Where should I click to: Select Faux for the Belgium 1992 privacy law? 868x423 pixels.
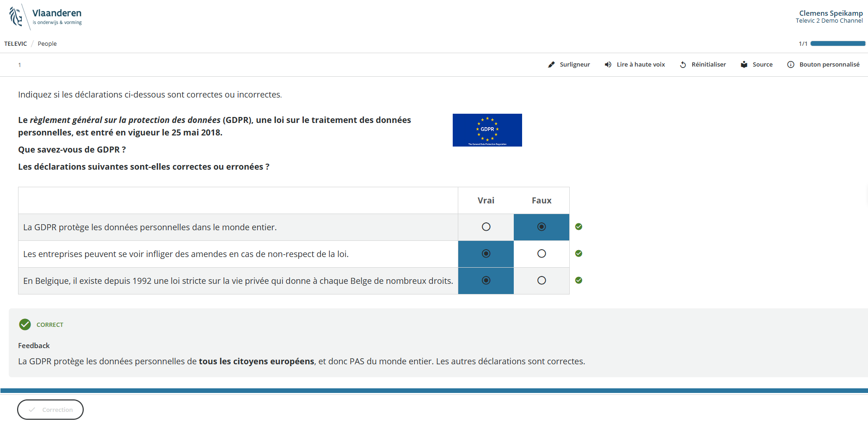542,281
